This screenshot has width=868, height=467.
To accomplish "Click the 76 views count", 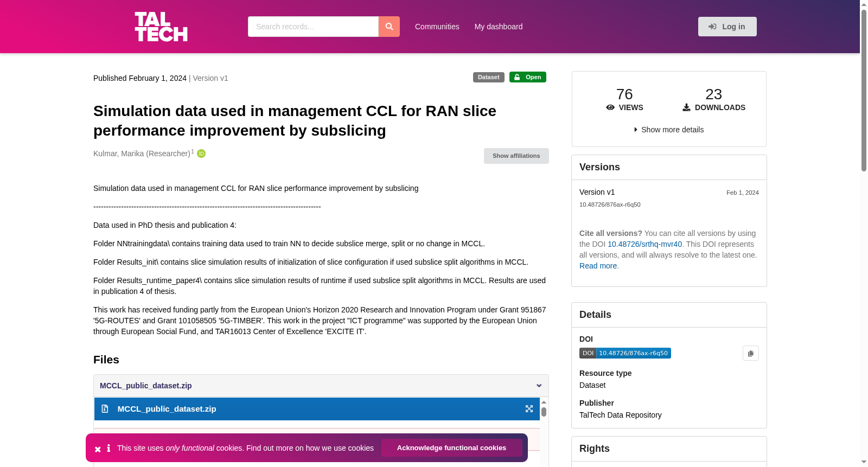I will point(624,94).
